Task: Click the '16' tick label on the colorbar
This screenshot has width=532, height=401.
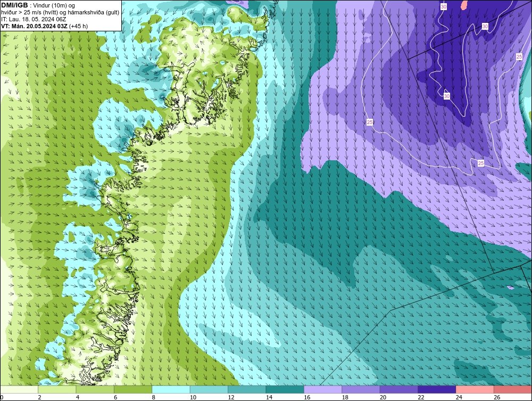Action: tap(307, 397)
